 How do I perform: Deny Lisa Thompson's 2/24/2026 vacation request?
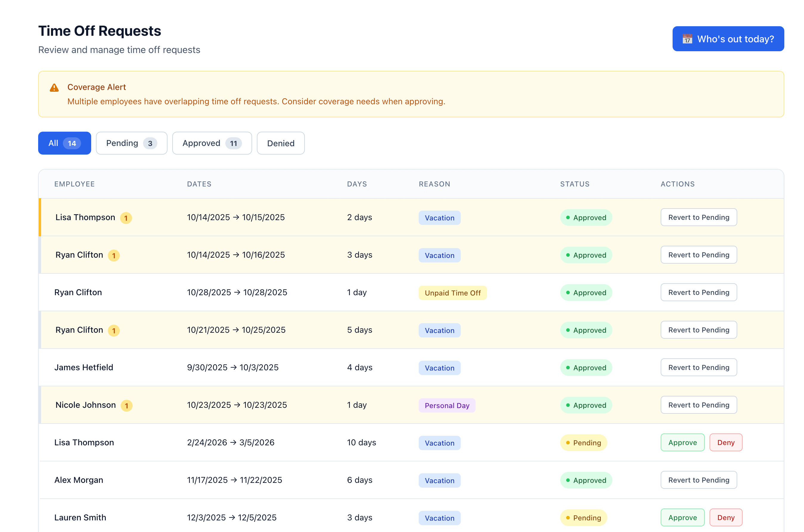726,442
